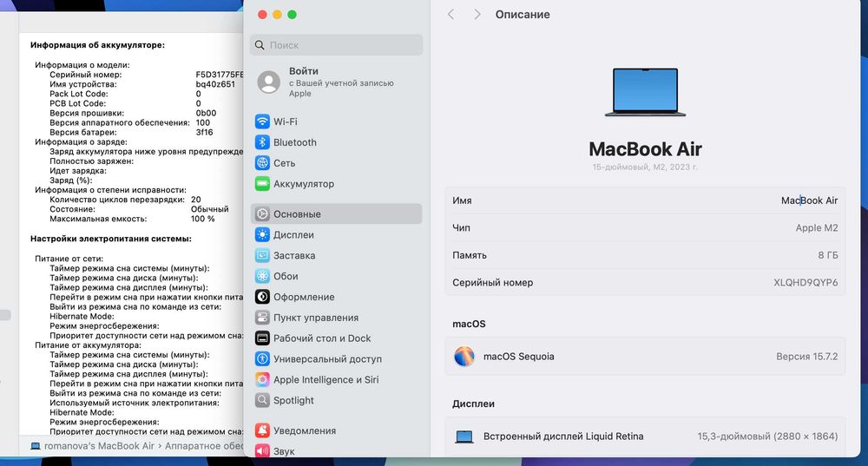Open the Заставка screensaver icon
This screenshot has height=466, width=868.
(262, 255)
